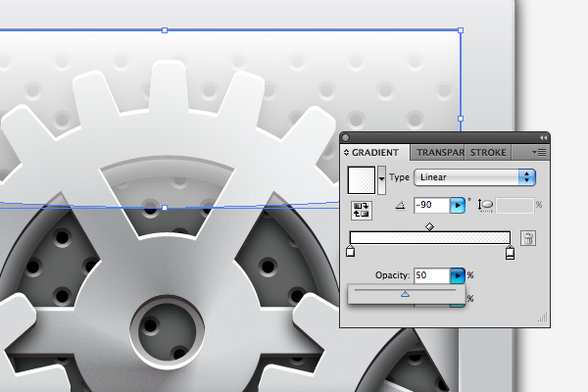
Task: Click the opacity popup slider thumb
Action: 405,295
